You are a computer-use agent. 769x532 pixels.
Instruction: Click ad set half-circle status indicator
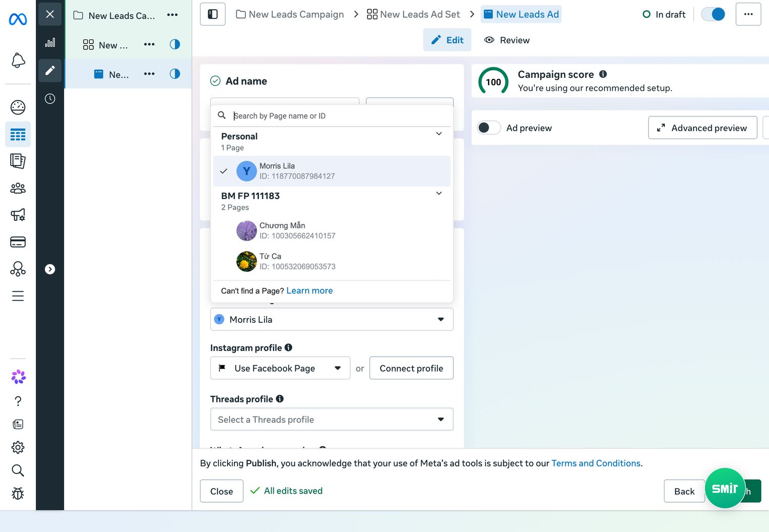(175, 44)
